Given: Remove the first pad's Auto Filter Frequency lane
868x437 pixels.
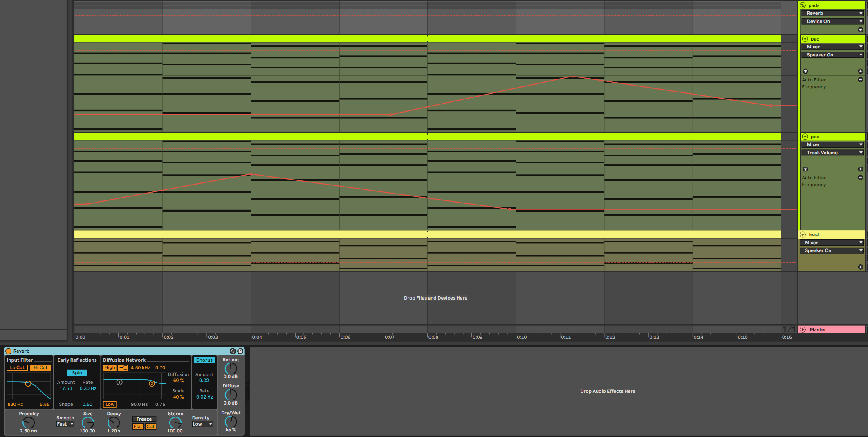Looking at the screenshot, I should (x=860, y=80).
